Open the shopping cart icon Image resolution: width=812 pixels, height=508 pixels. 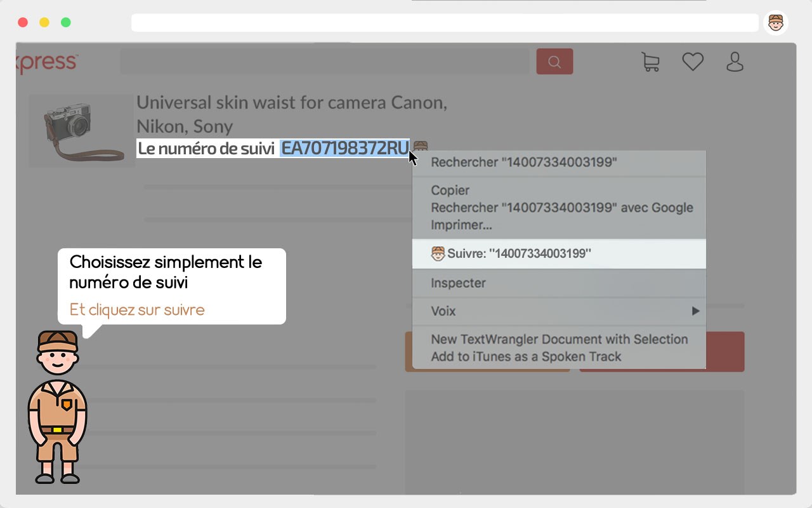coord(651,62)
